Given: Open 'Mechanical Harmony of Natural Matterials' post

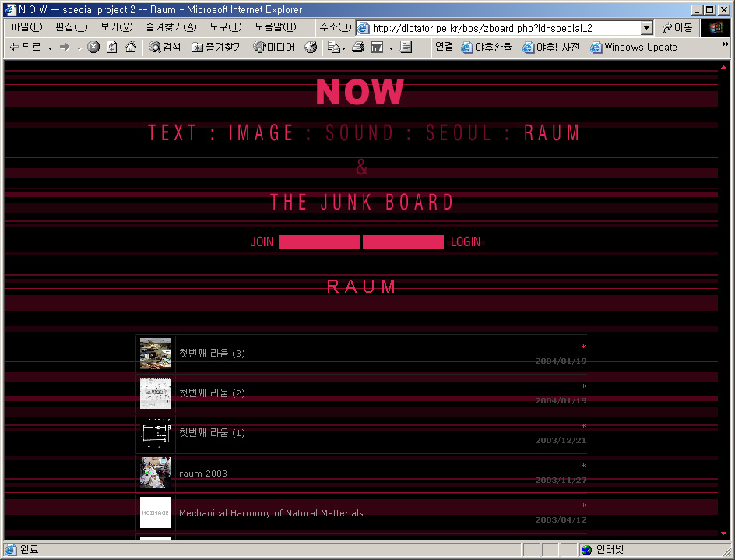Looking at the screenshot, I should click(271, 513).
